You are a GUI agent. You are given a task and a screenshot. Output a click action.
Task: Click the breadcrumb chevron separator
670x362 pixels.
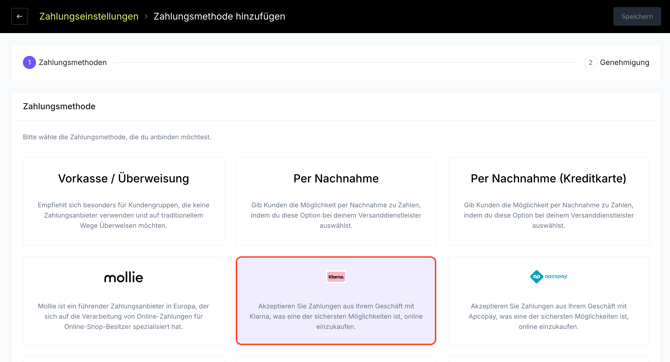point(146,17)
